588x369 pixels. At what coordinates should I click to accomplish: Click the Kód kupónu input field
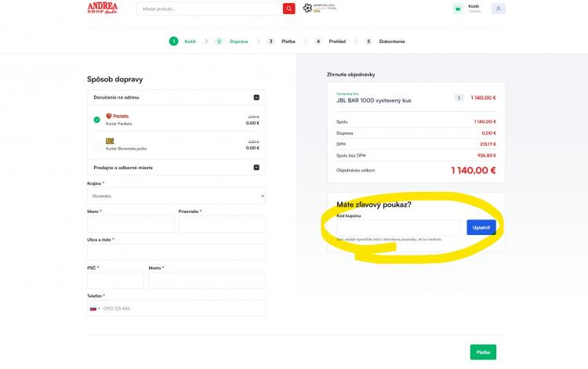click(x=398, y=228)
